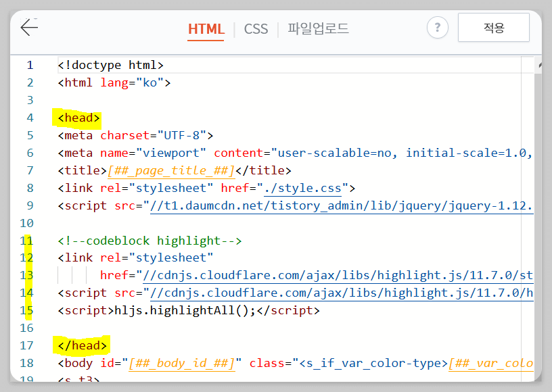Open help with the question mark icon
This screenshot has height=392, width=552.
[437, 28]
